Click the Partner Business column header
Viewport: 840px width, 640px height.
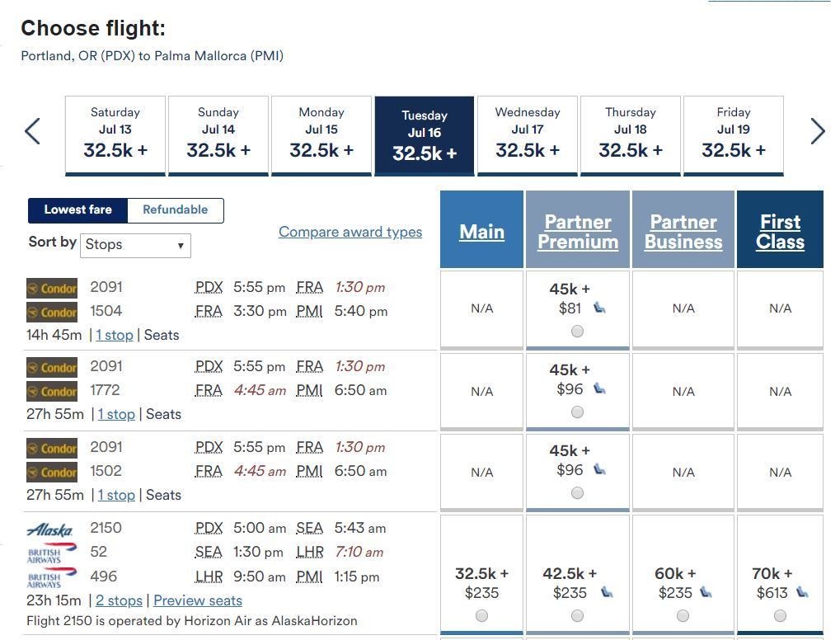(x=683, y=232)
